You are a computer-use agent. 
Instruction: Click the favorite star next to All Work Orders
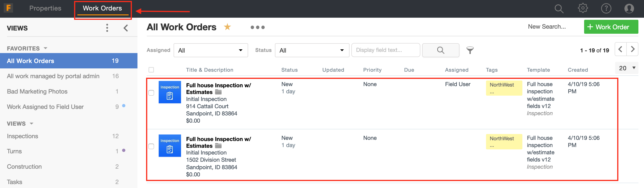227,27
